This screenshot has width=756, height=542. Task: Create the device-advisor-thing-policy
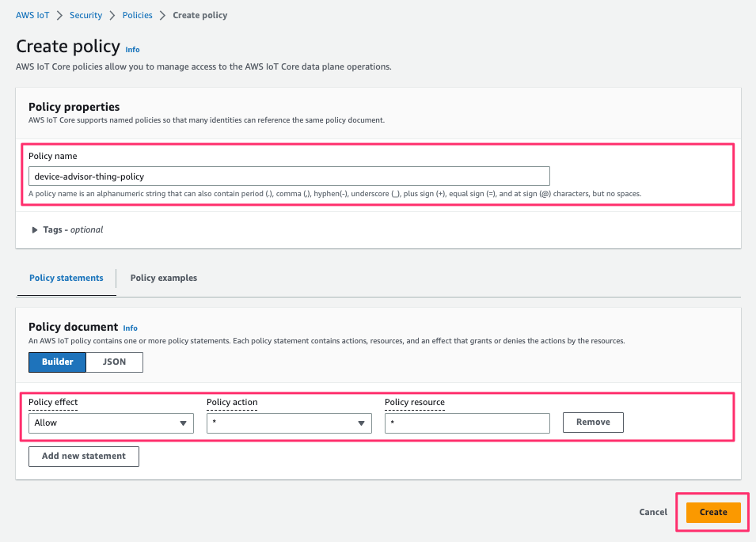pos(712,512)
